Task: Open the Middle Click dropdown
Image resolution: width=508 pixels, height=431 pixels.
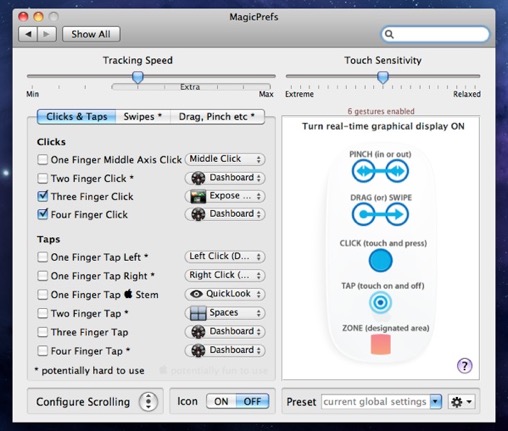Action: pyautogui.click(x=225, y=159)
